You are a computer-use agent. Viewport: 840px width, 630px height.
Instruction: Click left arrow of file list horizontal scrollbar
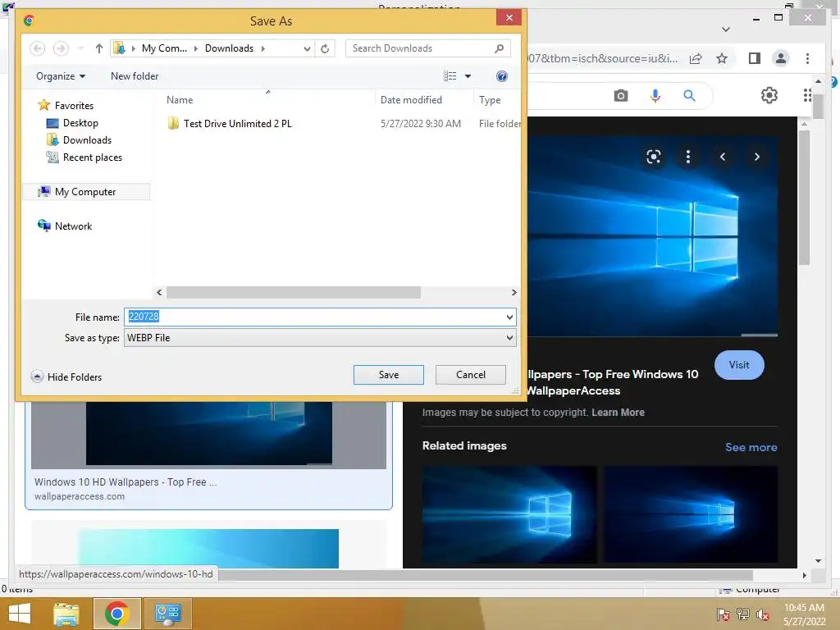pyautogui.click(x=159, y=293)
